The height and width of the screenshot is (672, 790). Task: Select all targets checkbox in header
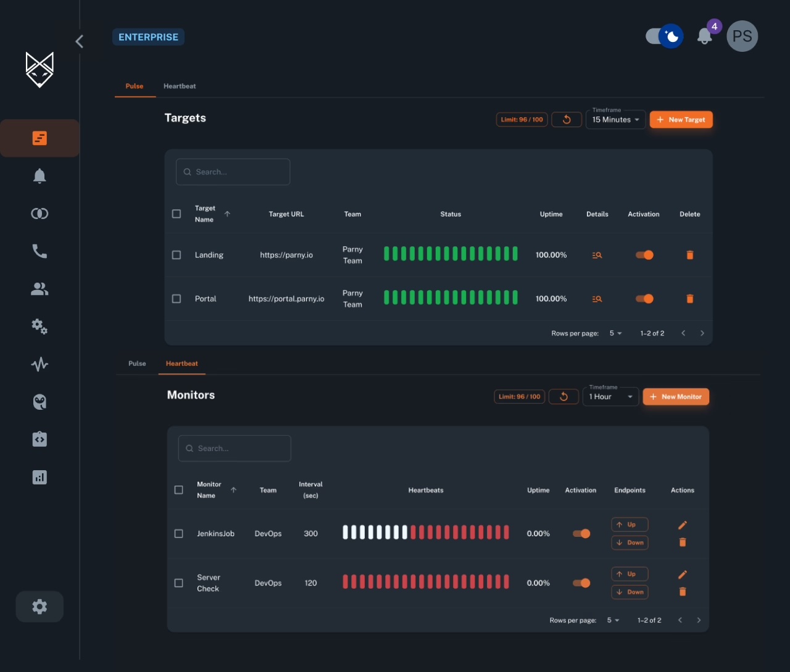pos(177,214)
